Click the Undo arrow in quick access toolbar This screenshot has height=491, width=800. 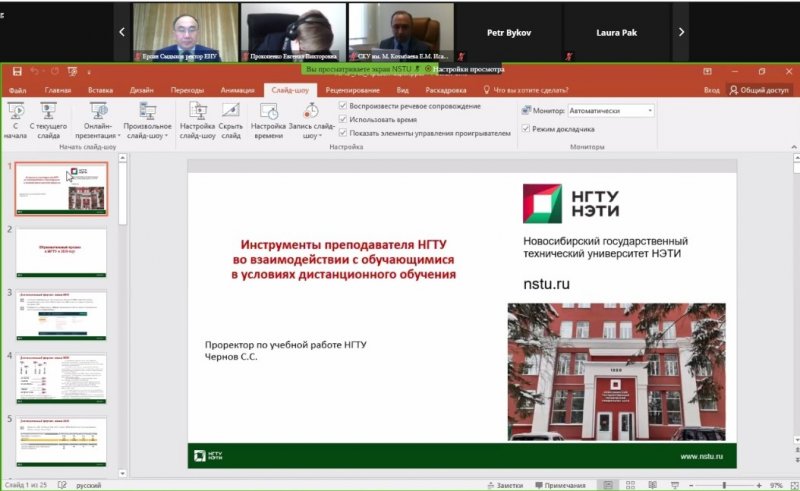[x=34, y=71]
